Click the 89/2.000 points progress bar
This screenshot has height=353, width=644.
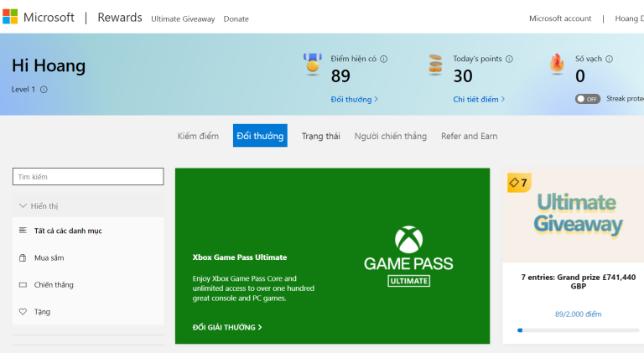click(578, 330)
